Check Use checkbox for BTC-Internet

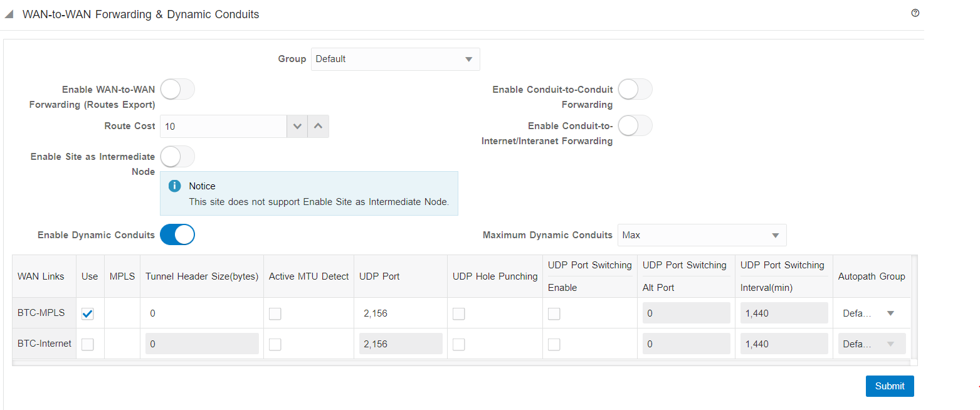(x=88, y=344)
